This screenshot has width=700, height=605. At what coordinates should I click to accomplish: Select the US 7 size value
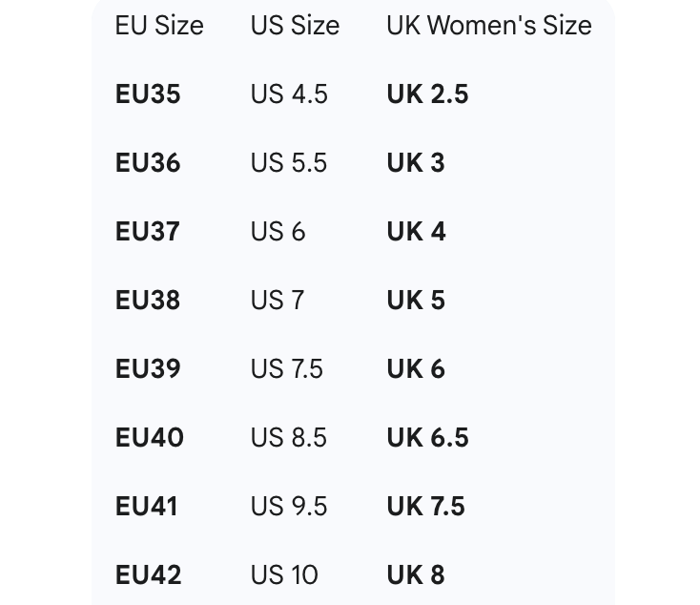(278, 301)
